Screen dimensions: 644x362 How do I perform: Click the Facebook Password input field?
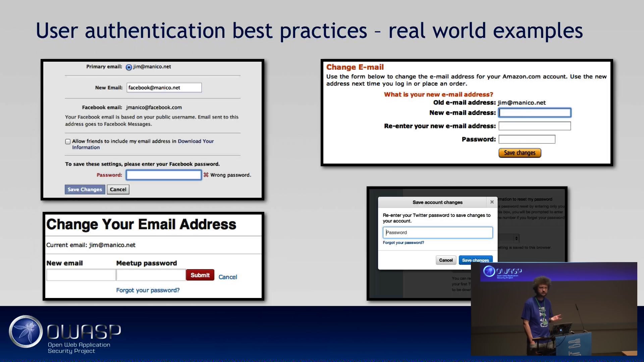click(x=164, y=175)
